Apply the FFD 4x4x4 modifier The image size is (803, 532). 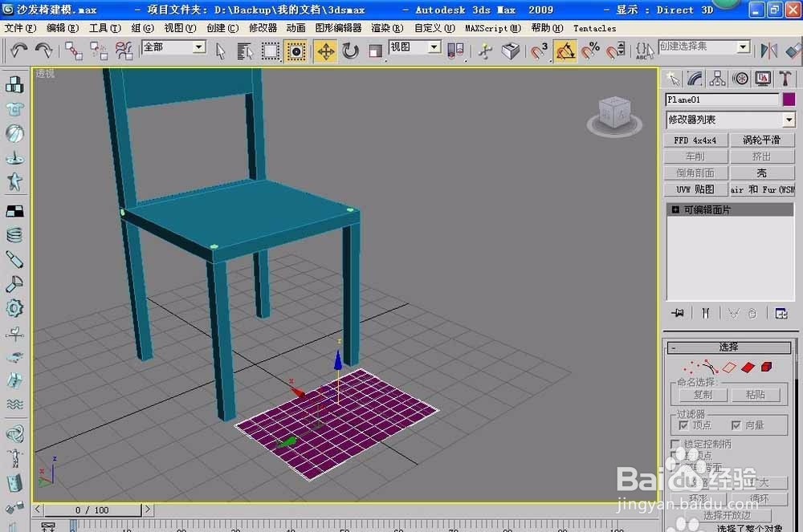(x=695, y=140)
